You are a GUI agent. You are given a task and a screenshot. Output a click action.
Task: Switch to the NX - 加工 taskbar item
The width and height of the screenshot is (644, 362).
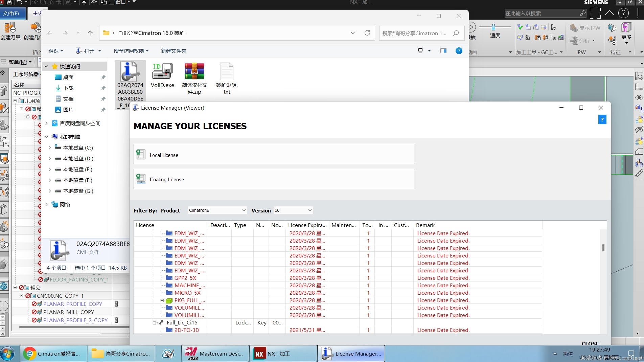click(283, 354)
